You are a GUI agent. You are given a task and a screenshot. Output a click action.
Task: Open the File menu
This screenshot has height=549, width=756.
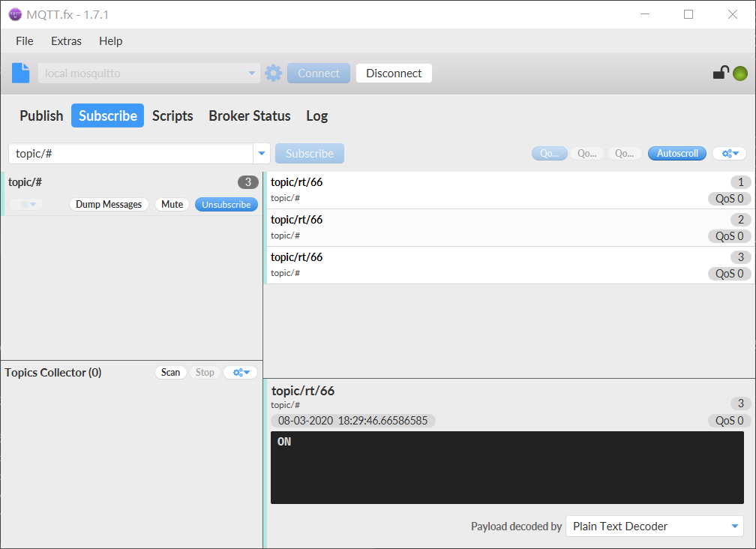25,41
